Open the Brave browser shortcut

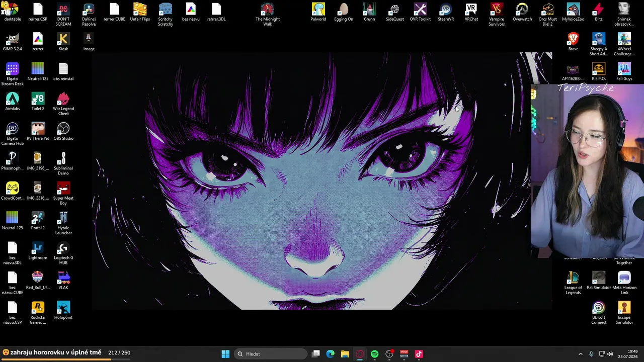coord(573,42)
